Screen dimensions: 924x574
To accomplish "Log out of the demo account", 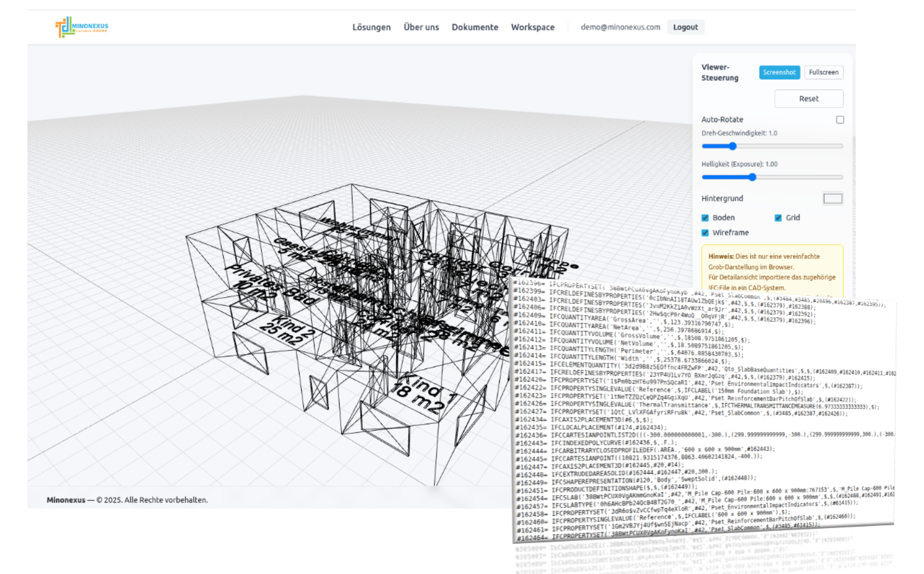I will pos(685,27).
